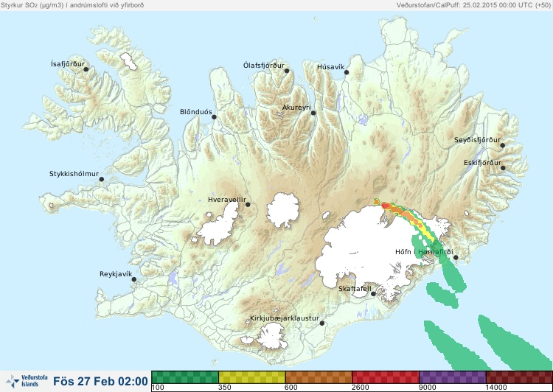Click the Veðurstofa Íslands logo

point(27,381)
